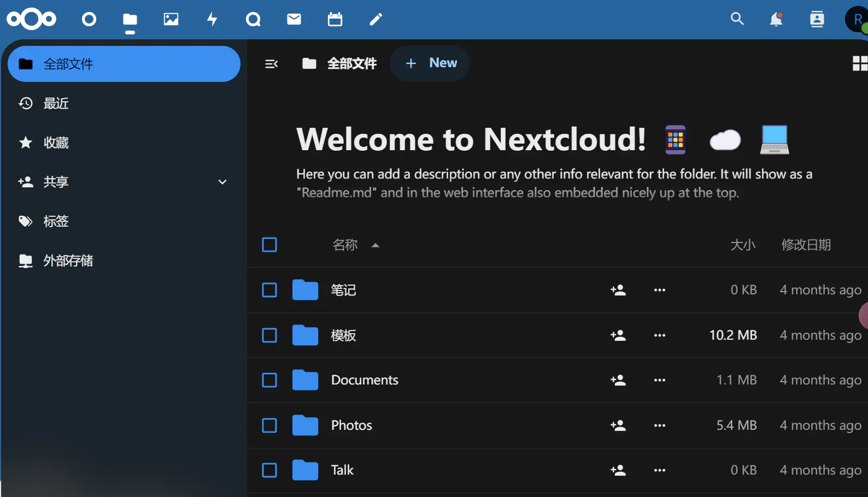Viewport: 868px width, 497px height.
Task: Share the Photos folder
Action: [618, 425]
